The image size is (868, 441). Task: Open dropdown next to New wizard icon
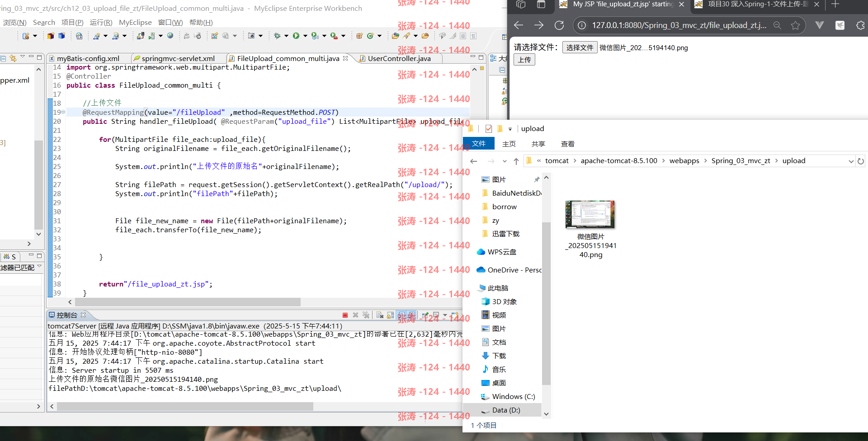[x=35, y=36]
